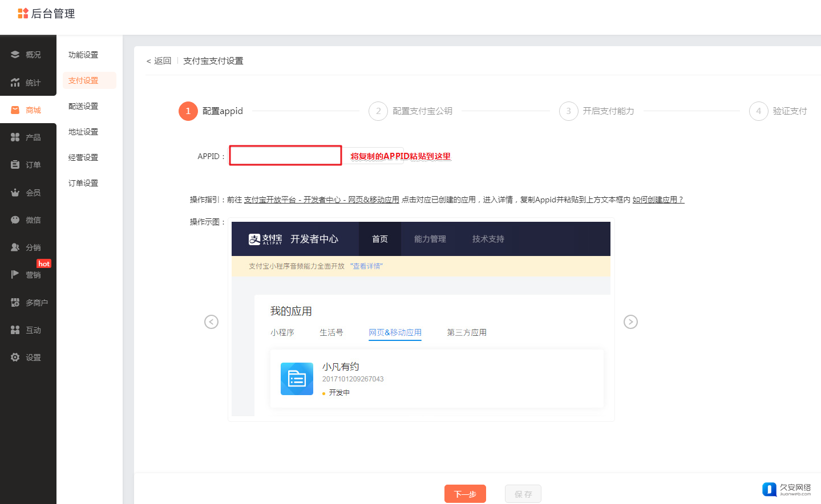Image resolution: width=821 pixels, height=504 pixels.
Task: Click the 返回 back link
Action: [159, 61]
